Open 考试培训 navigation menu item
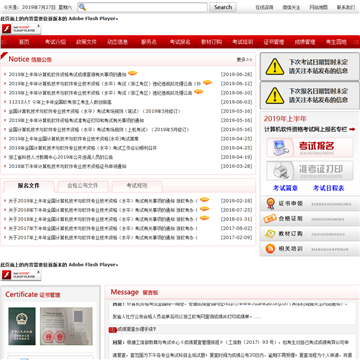360x360 pixels. (243, 42)
